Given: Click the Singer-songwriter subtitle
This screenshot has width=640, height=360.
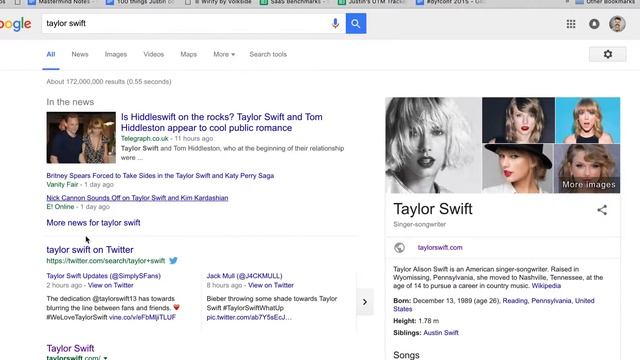Looking at the screenshot, I should (x=419, y=224).
